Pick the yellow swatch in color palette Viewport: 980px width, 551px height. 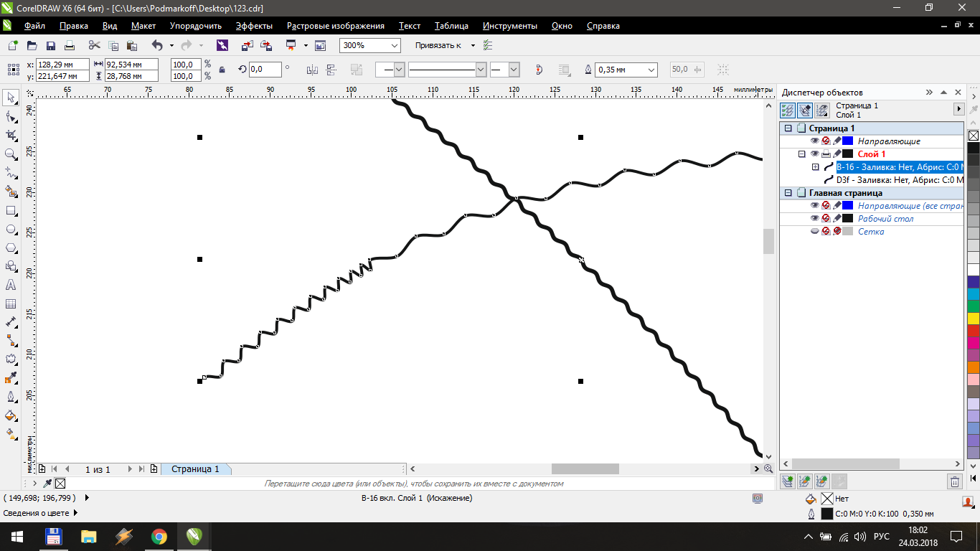[x=974, y=319]
